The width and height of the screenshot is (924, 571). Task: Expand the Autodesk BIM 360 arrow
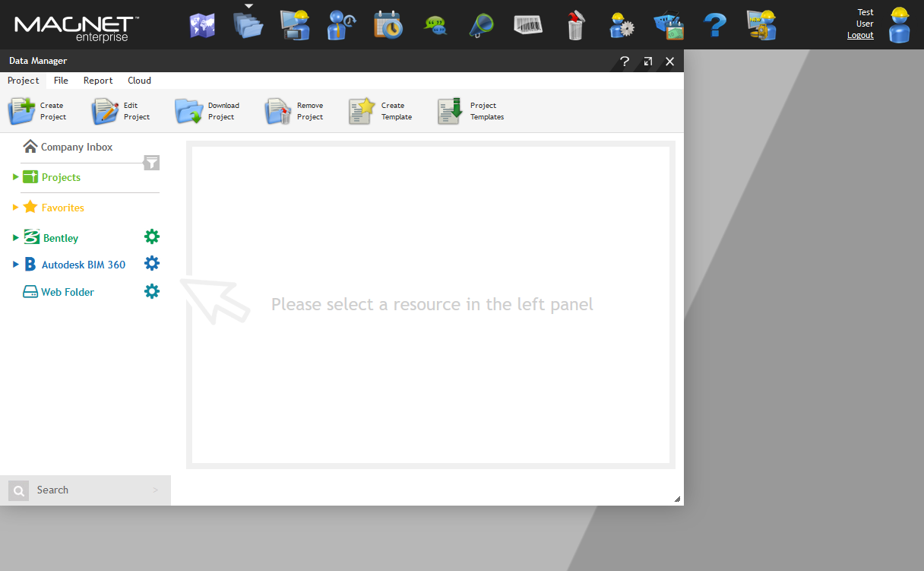tap(16, 265)
